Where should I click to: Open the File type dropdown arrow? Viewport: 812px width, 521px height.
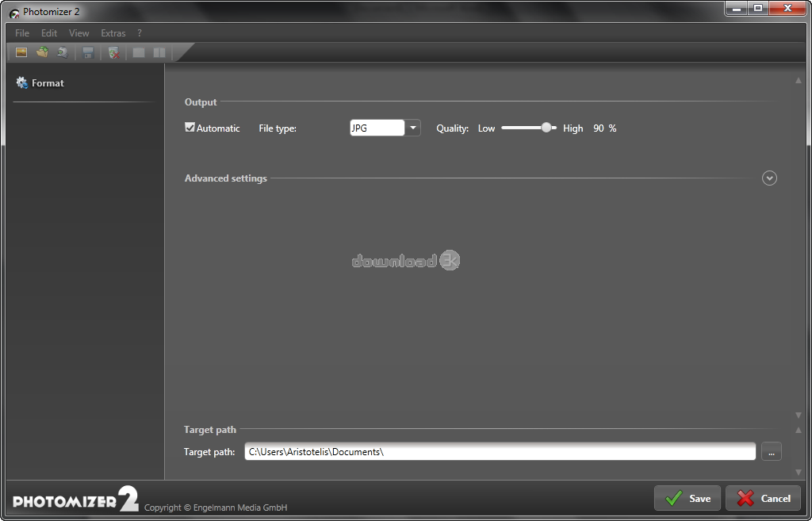[412, 128]
